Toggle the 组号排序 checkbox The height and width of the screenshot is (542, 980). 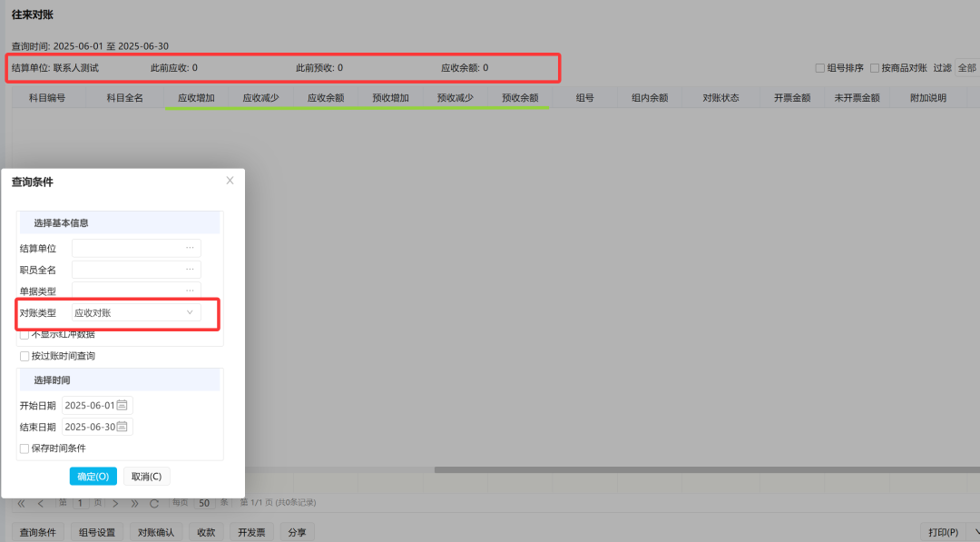click(x=820, y=68)
